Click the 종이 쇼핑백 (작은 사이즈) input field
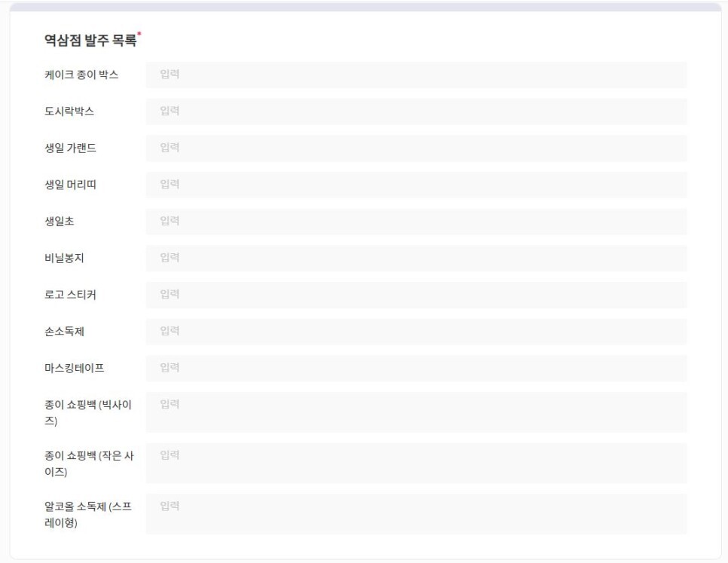This screenshot has height=563, width=728. (x=417, y=464)
